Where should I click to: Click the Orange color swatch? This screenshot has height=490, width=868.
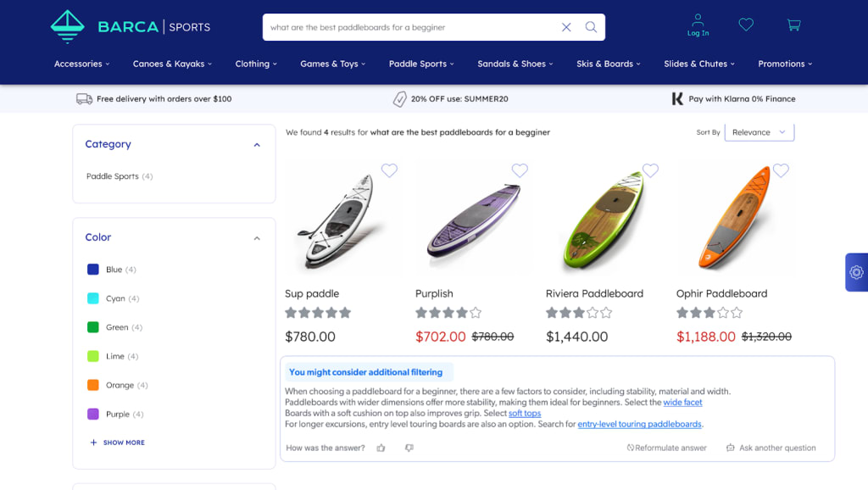(93, 385)
